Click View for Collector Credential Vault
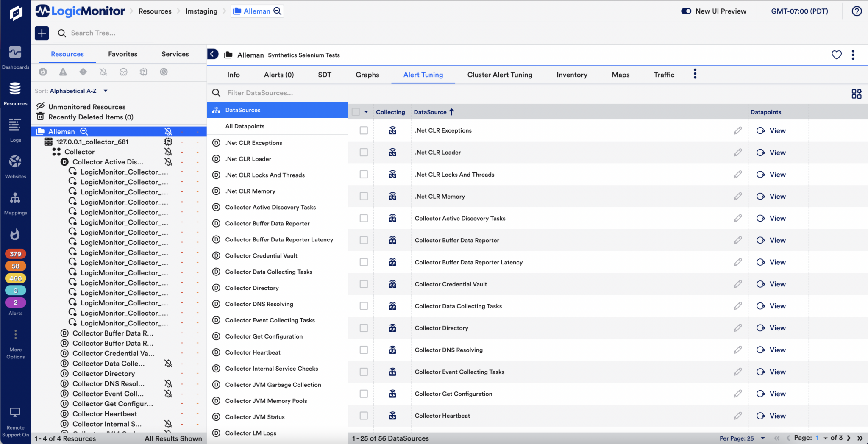This screenshot has width=868, height=444. point(777,284)
